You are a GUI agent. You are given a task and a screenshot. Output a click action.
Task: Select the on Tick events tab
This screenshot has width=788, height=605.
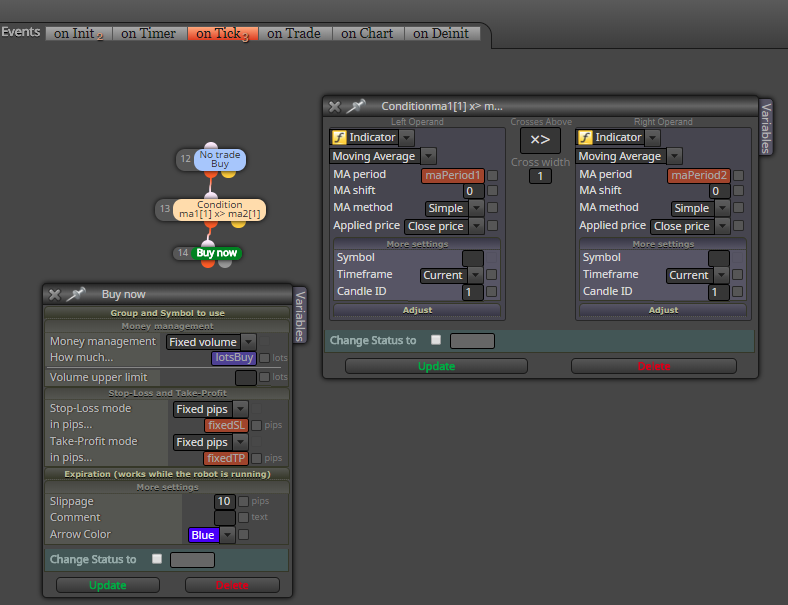click(223, 34)
